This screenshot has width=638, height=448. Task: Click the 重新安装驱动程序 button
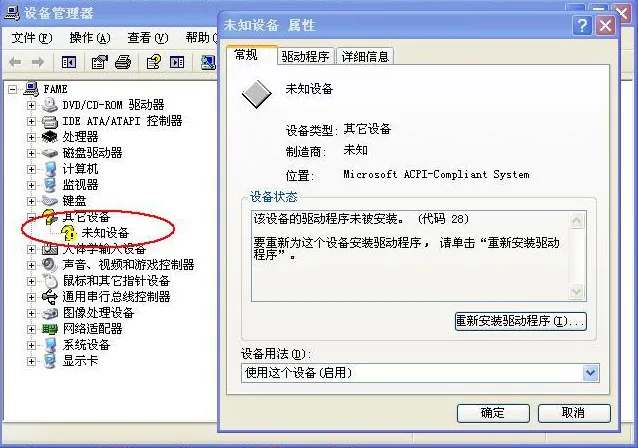520,321
